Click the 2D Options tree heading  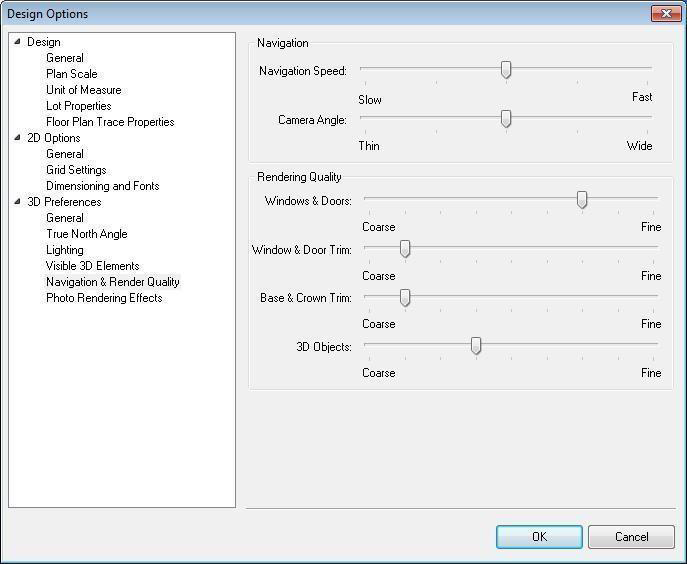click(54, 138)
